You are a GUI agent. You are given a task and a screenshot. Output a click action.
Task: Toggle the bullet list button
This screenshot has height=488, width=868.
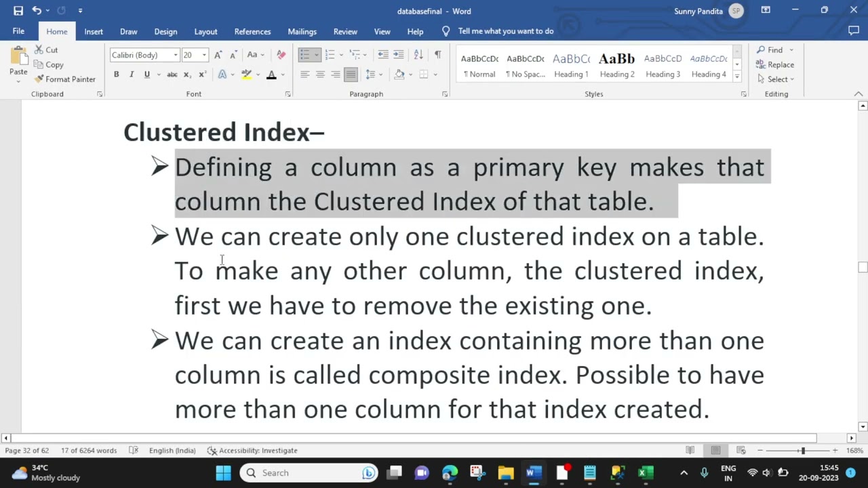(304, 55)
